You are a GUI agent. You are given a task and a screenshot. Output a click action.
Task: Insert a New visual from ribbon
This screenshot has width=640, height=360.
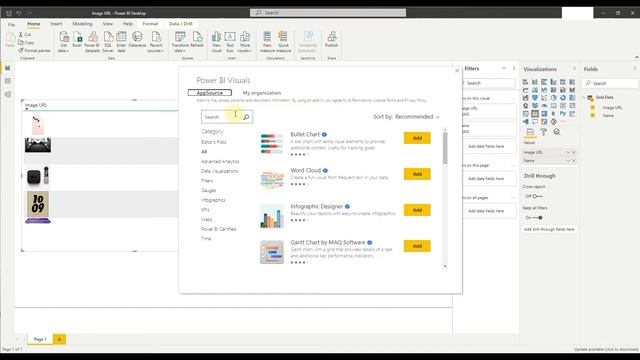coord(216,42)
